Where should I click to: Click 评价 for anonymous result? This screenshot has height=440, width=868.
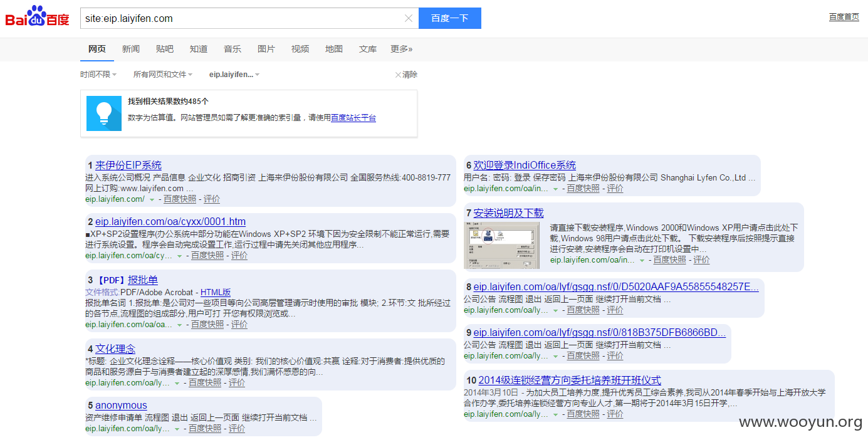[x=237, y=429]
